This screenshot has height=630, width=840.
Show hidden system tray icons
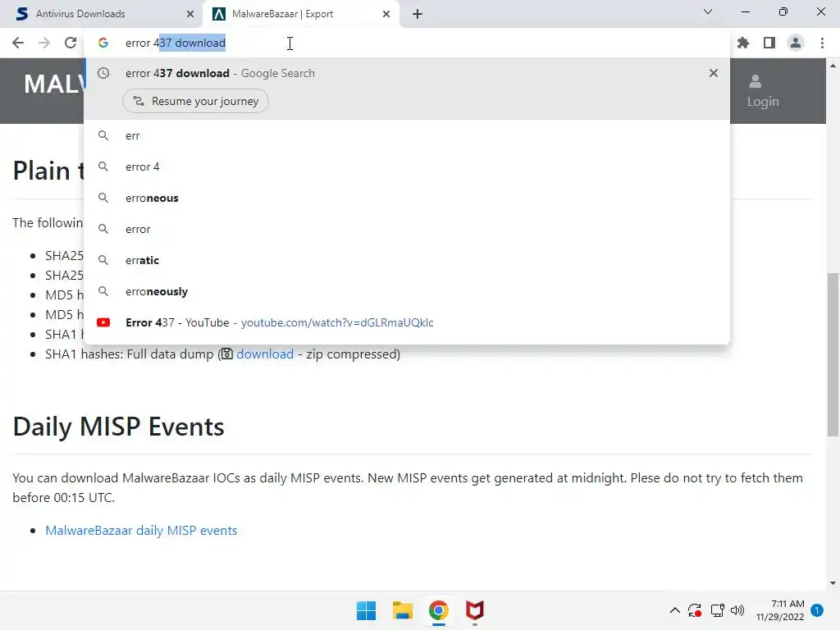(675, 610)
